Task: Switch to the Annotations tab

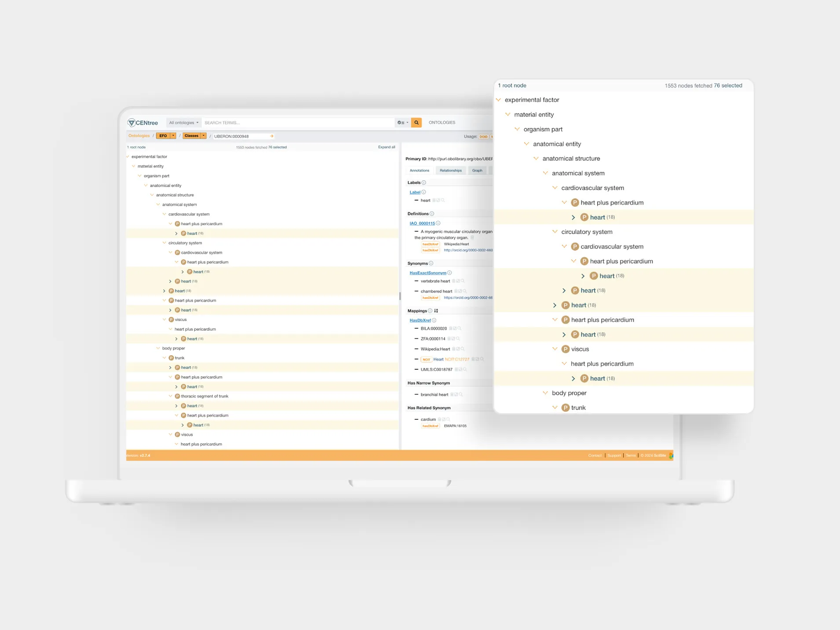Action: [419, 171]
